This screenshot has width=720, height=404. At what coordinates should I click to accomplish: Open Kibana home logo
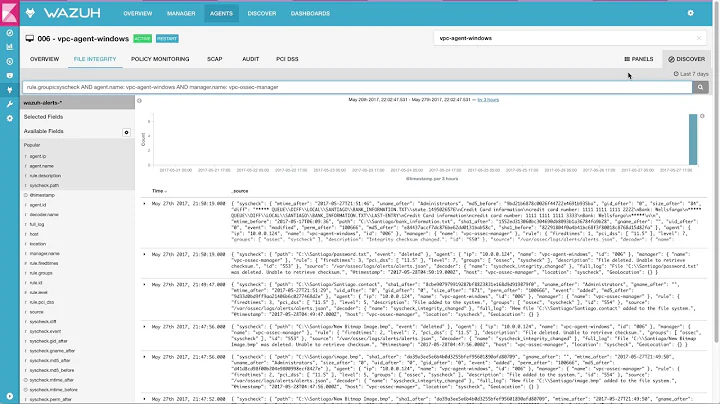[9, 12]
